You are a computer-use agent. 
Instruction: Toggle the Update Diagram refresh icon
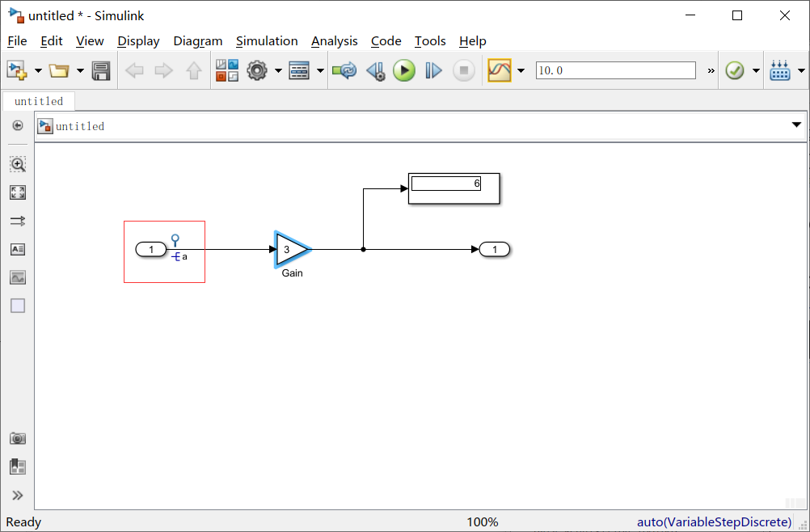pos(344,70)
